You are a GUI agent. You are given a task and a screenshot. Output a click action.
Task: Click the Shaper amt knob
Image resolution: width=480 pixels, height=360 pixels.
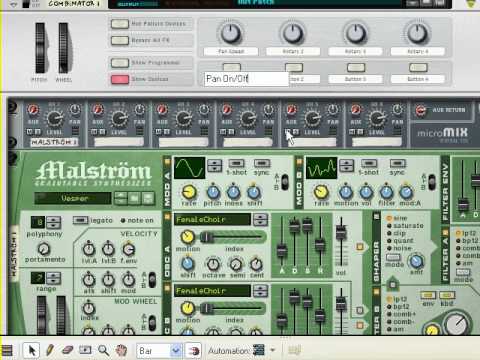click(x=416, y=261)
